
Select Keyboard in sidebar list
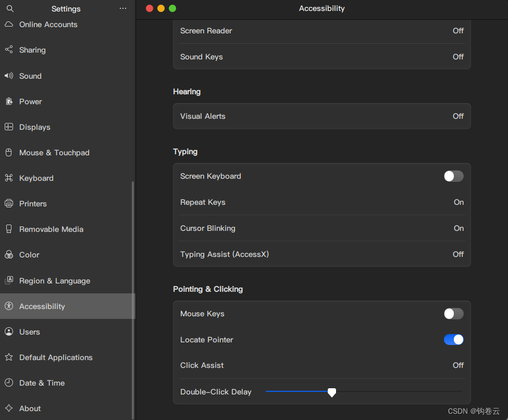coord(68,178)
